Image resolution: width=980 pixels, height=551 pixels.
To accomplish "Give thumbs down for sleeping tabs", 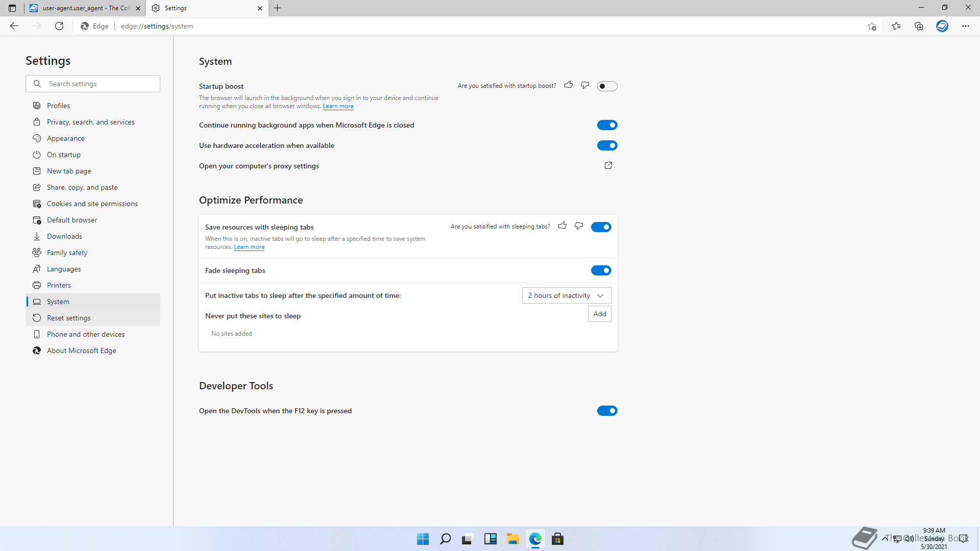I will click(x=579, y=226).
